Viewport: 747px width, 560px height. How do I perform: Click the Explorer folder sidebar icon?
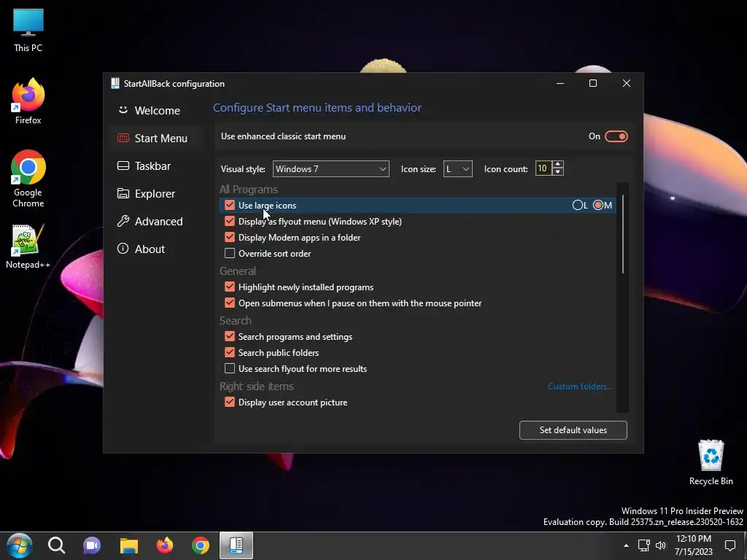point(123,193)
